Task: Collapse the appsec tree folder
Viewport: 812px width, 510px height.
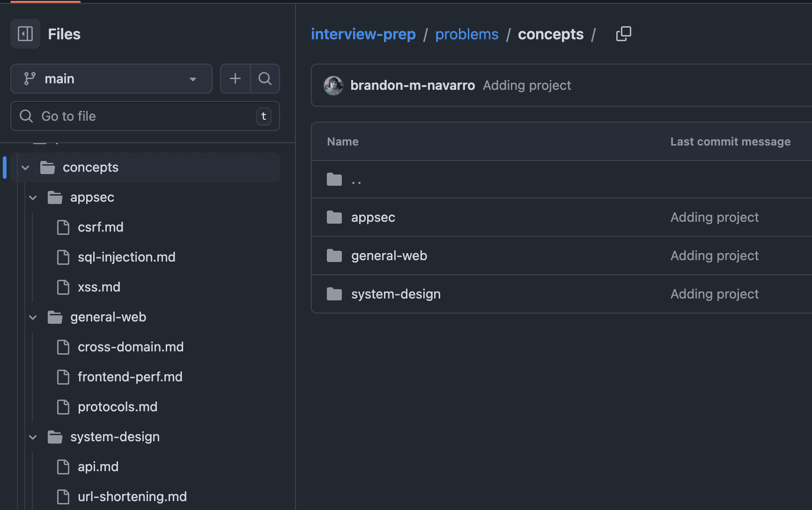Action: [33, 197]
